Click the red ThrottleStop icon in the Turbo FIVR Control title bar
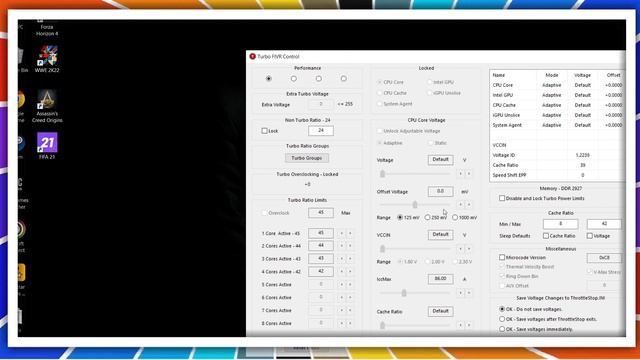640x360 pixels. click(253, 56)
